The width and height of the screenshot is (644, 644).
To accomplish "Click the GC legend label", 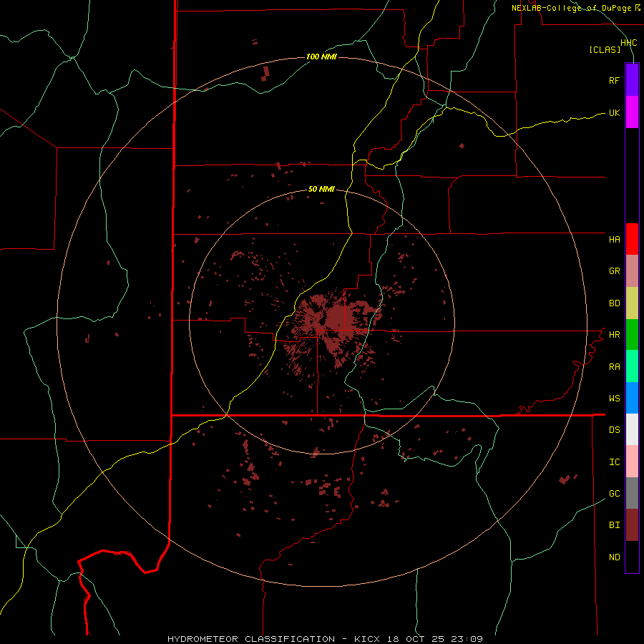I will pyautogui.click(x=614, y=493).
